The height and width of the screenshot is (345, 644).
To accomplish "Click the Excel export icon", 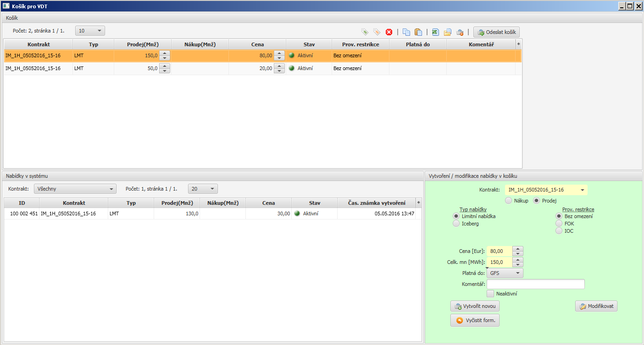I will 435,32.
